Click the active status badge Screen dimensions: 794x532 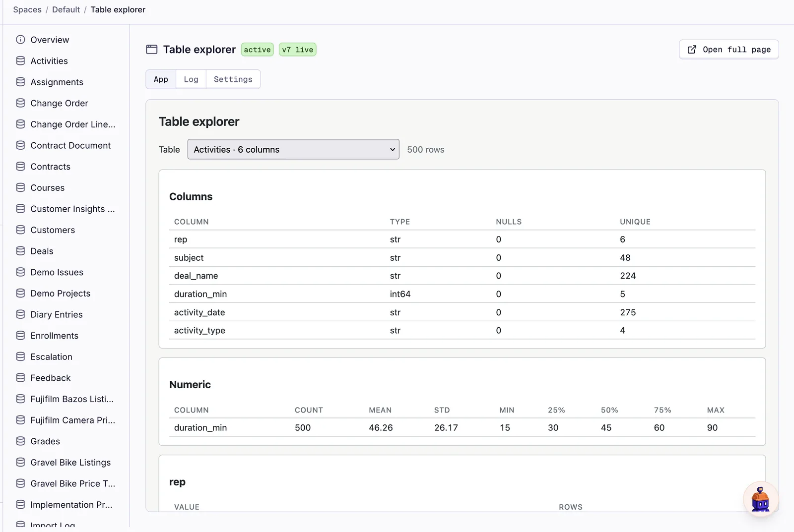(x=257, y=50)
